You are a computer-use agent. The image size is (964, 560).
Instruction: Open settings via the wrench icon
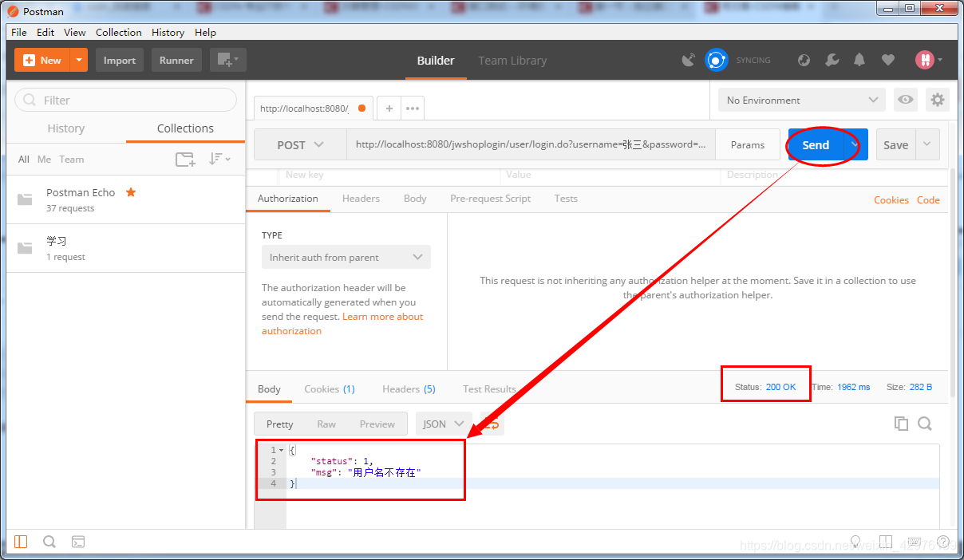point(832,60)
